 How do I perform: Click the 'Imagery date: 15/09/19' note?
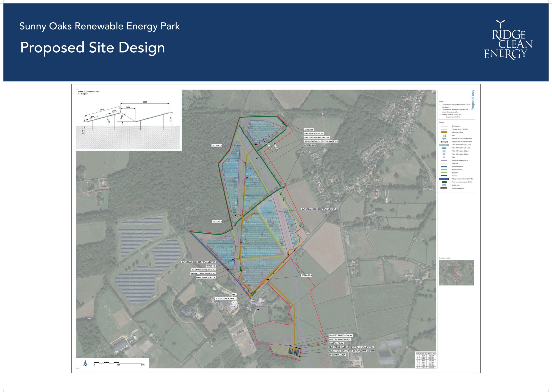[453, 117]
